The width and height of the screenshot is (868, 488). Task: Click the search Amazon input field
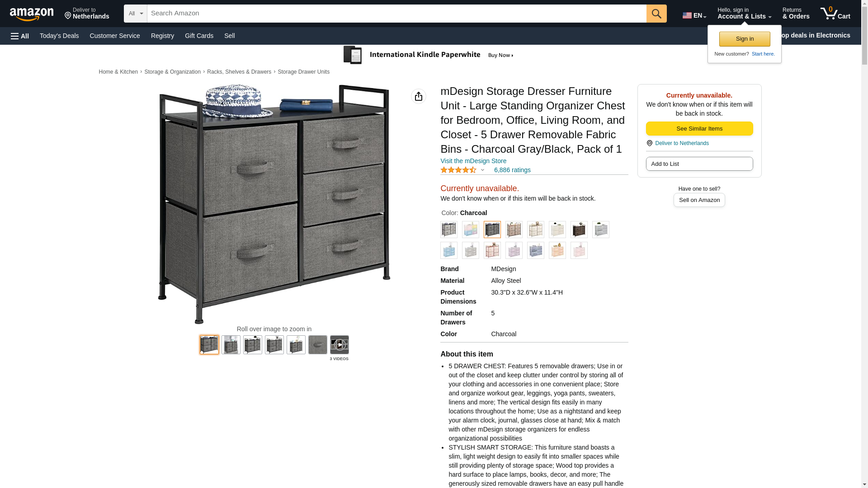[x=396, y=14]
